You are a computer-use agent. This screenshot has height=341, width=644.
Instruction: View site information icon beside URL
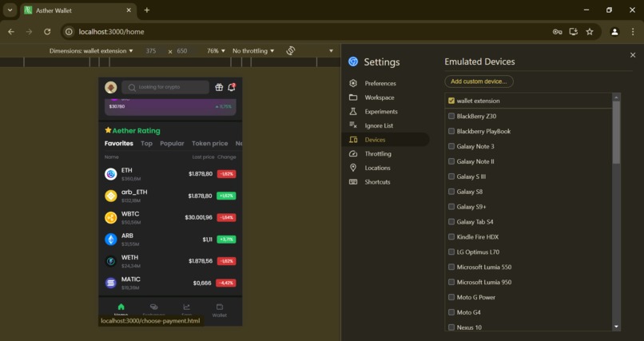[x=69, y=32]
